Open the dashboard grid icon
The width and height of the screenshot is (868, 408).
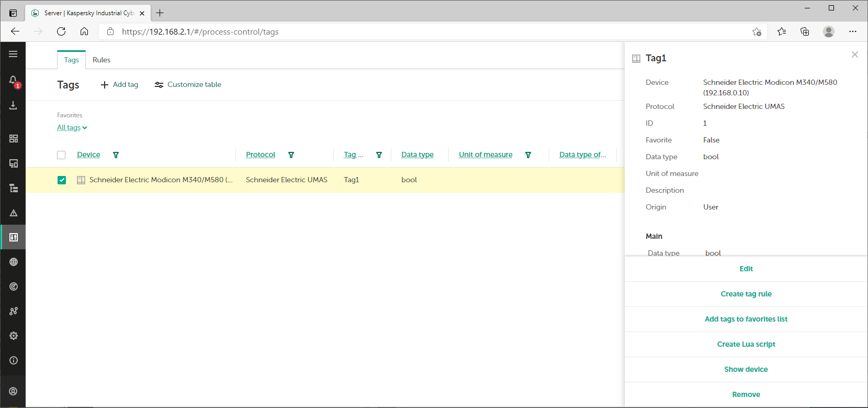click(x=14, y=138)
